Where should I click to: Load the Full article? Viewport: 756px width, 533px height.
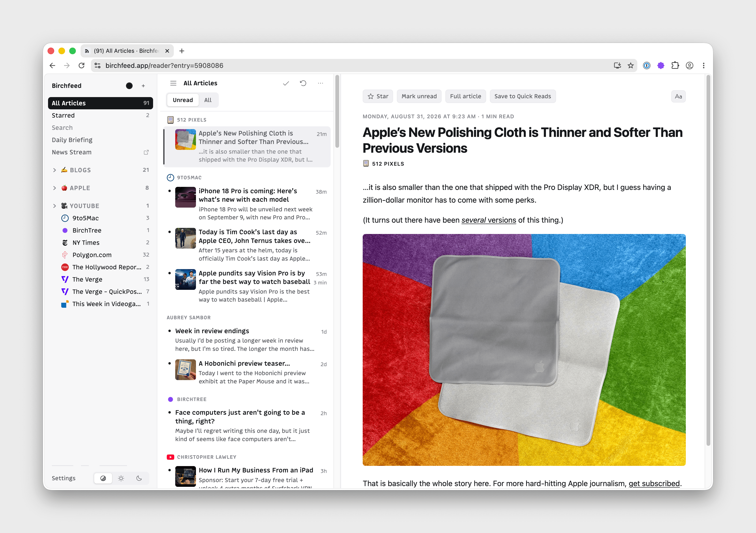coord(465,96)
